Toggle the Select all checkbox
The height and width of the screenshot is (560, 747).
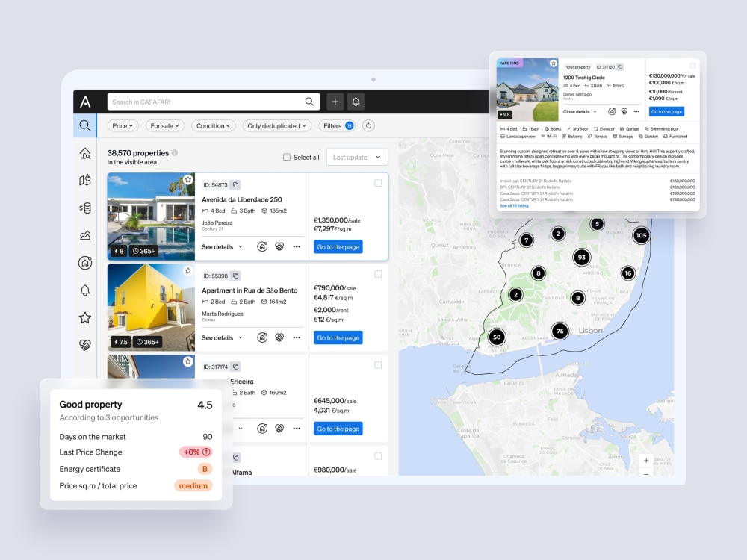click(287, 157)
